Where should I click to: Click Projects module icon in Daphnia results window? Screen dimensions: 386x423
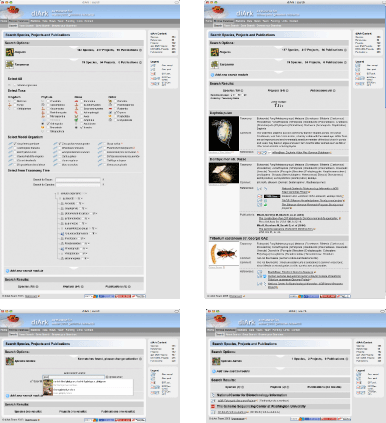click(x=215, y=52)
